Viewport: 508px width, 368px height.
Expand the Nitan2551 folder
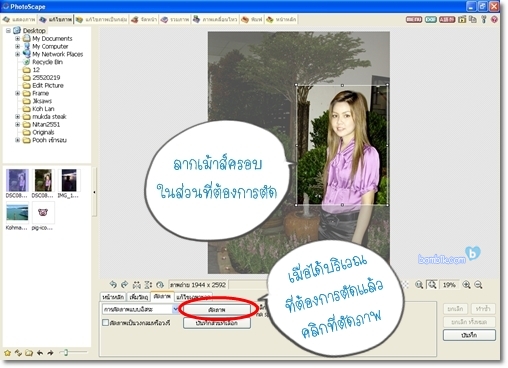17,124
